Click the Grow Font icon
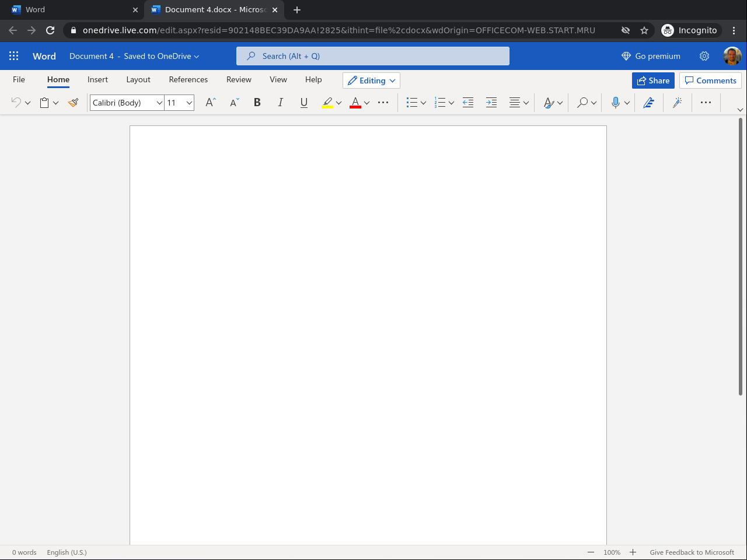Viewport: 747px width, 560px height. 211,103
